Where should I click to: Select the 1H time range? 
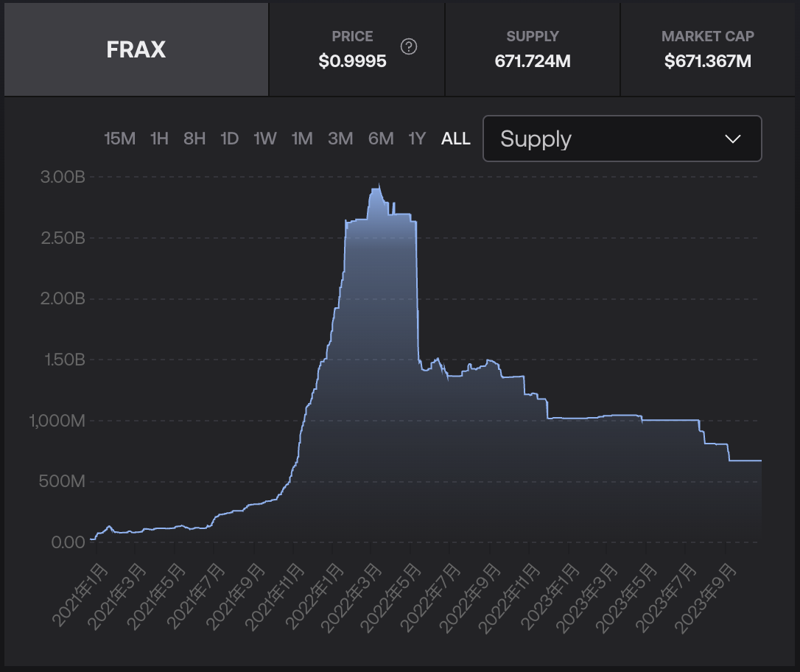coord(158,138)
